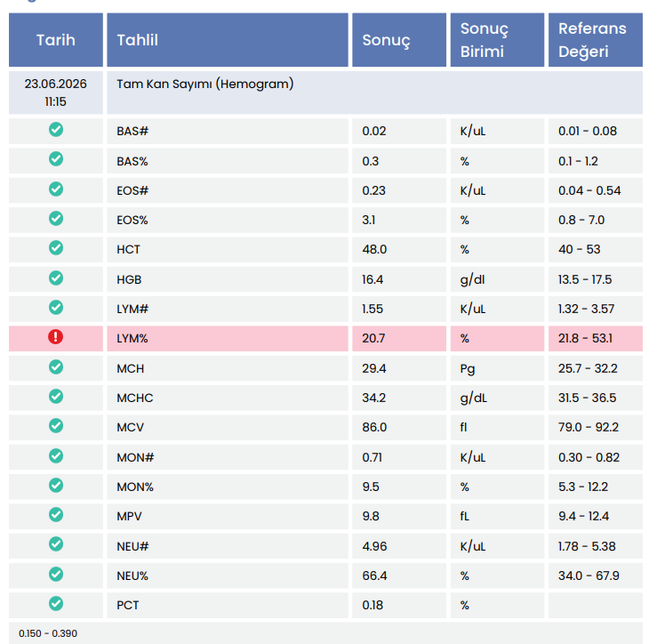Select the HCT test name
665x644 pixels.
(128, 249)
